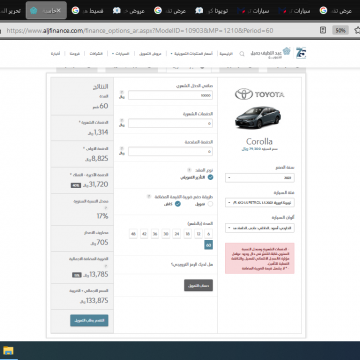
Task: Open the 50% page zoom indicator
Action: 340,30
